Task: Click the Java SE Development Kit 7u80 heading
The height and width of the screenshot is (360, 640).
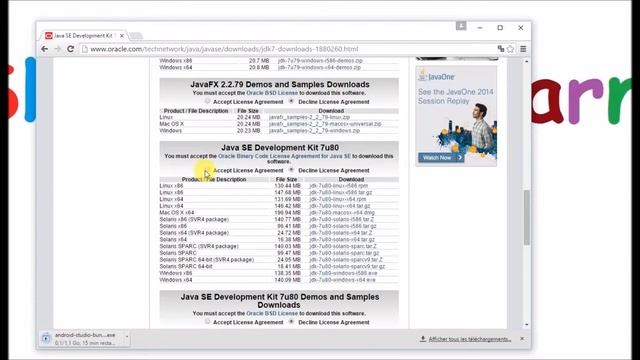Action: (x=280, y=147)
